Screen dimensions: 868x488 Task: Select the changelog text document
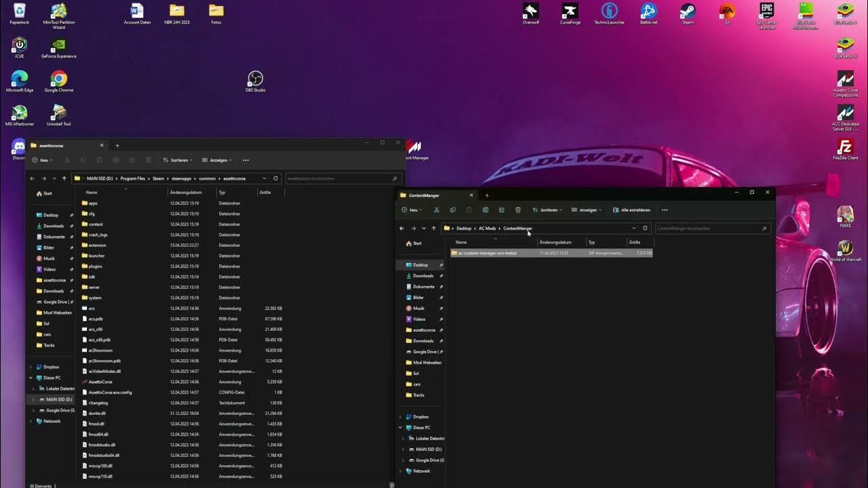coord(98,403)
